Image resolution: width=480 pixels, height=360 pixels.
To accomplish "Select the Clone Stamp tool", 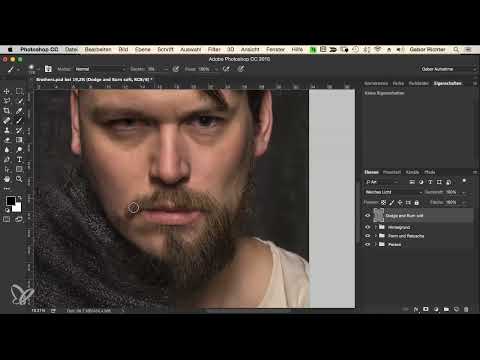I will pyautogui.click(x=7, y=130).
